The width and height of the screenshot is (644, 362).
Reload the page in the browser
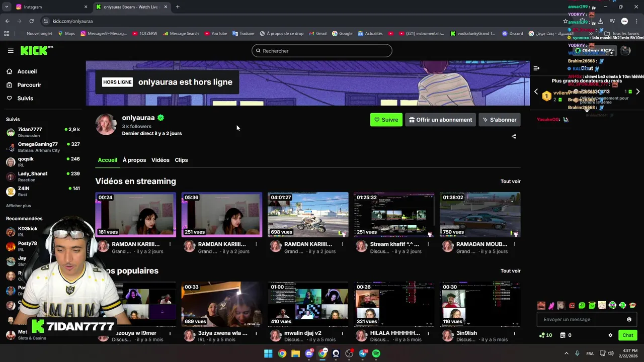click(x=31, y=21)
